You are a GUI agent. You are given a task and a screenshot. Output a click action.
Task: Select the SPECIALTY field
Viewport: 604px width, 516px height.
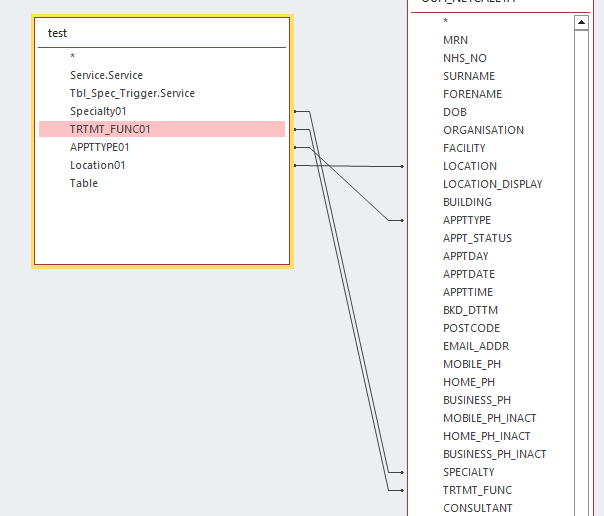(x=469, y=472)
